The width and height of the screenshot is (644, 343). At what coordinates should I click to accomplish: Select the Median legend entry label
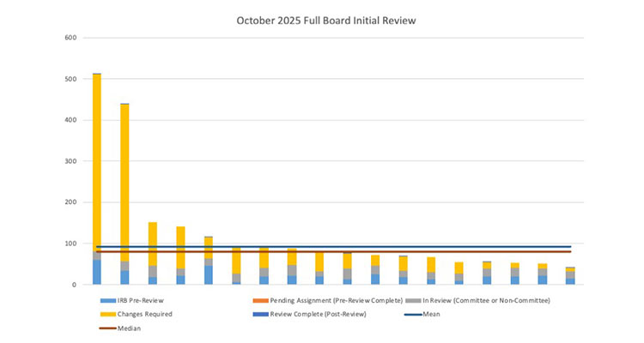click(x=129, y=328)
